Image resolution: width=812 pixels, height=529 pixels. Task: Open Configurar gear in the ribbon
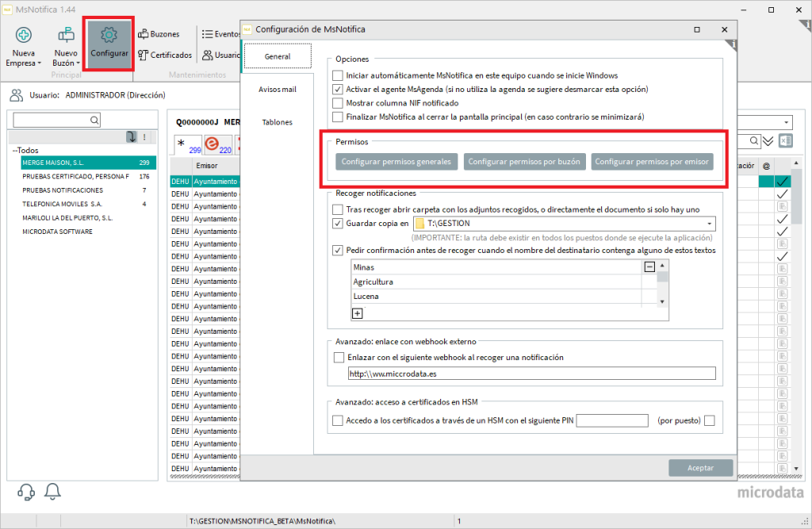[x=109, y=44]
